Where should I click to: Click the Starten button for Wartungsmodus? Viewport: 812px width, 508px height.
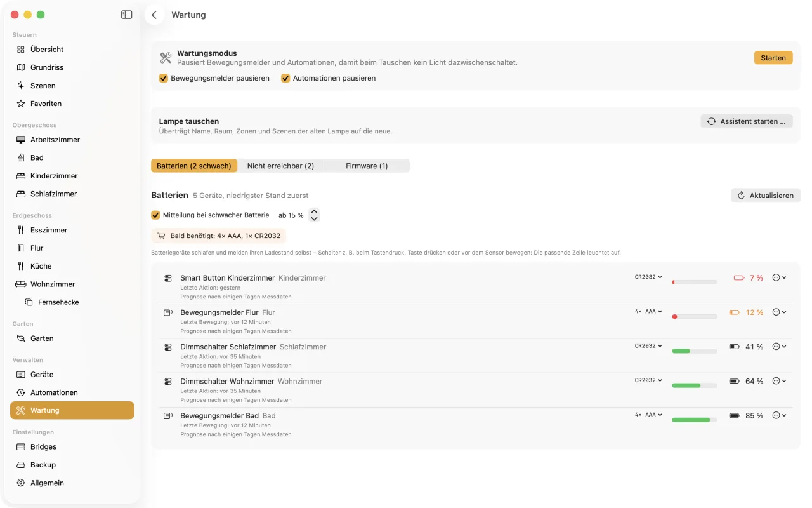click(x=773, y=58)
